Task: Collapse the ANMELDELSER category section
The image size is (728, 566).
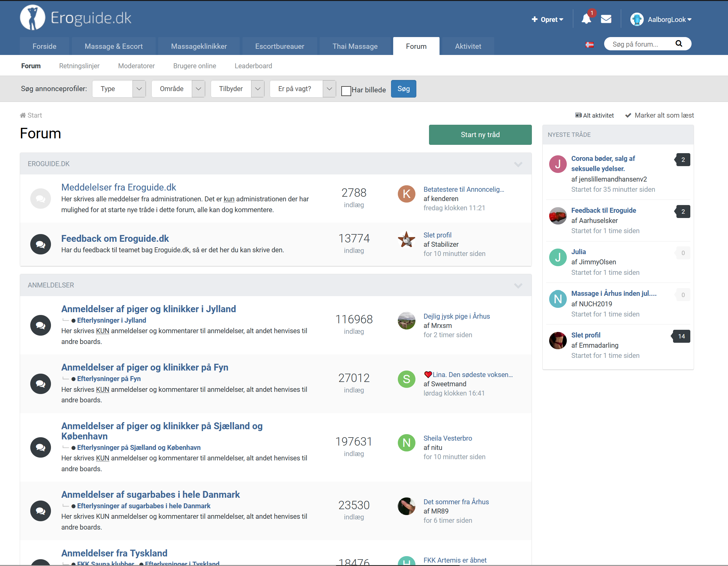Action: [x=518, y=285]
